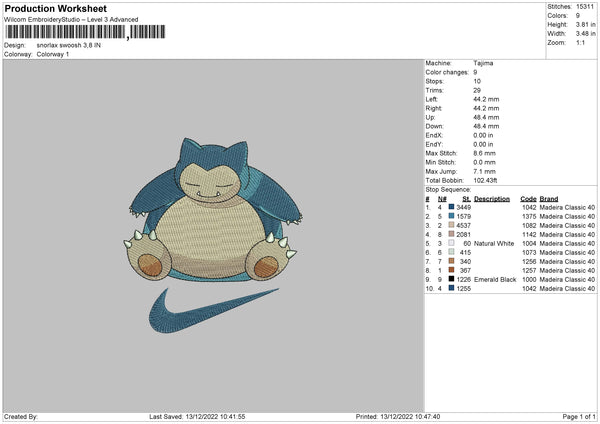
Task: Click the Height value '3.81 in'
Action: coord(585,24)
